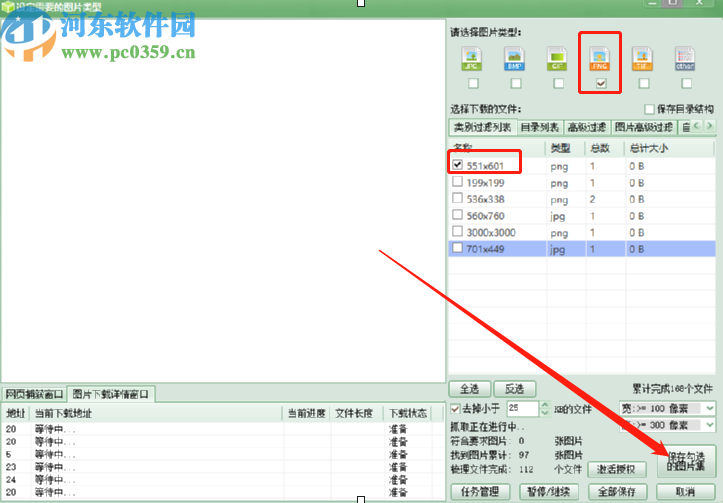This screenshot has height=503, width=723.
Task: Select the 560x760 row text
Action: (x=486, y=216)
